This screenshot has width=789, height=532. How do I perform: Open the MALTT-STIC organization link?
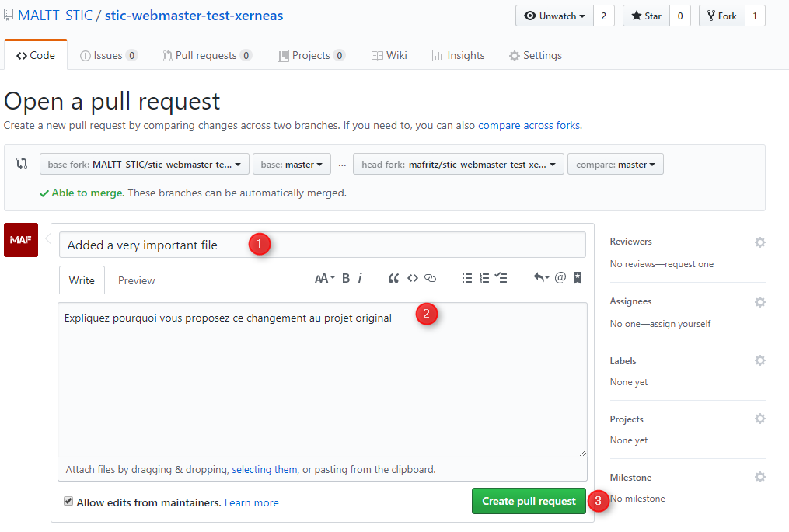pyautogui.click(x=55, y=15)
